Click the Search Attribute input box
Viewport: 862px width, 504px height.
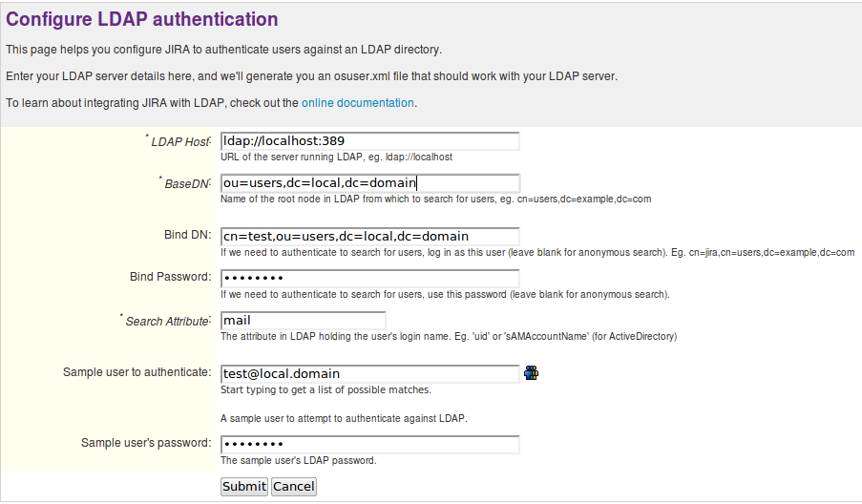303,321
